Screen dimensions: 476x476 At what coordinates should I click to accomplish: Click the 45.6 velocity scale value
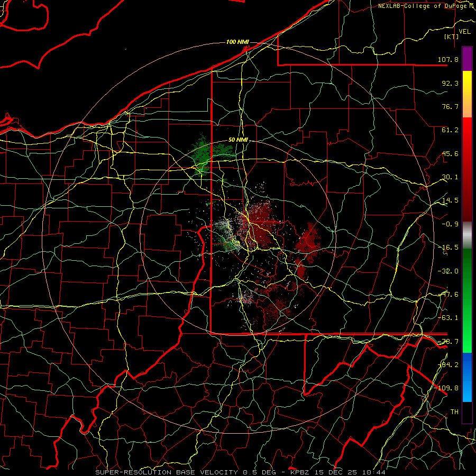pyautogui.click(x=450, y=153)
